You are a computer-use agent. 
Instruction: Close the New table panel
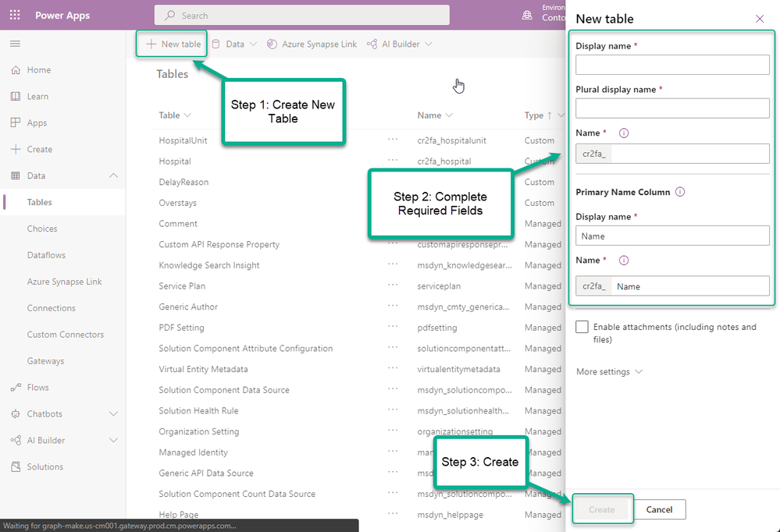click(760, 19)
